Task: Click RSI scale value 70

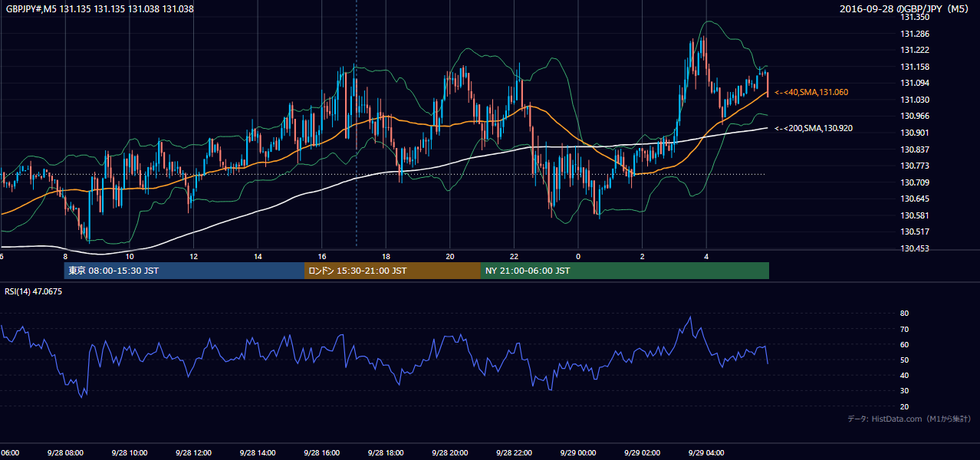Action: 905,329
